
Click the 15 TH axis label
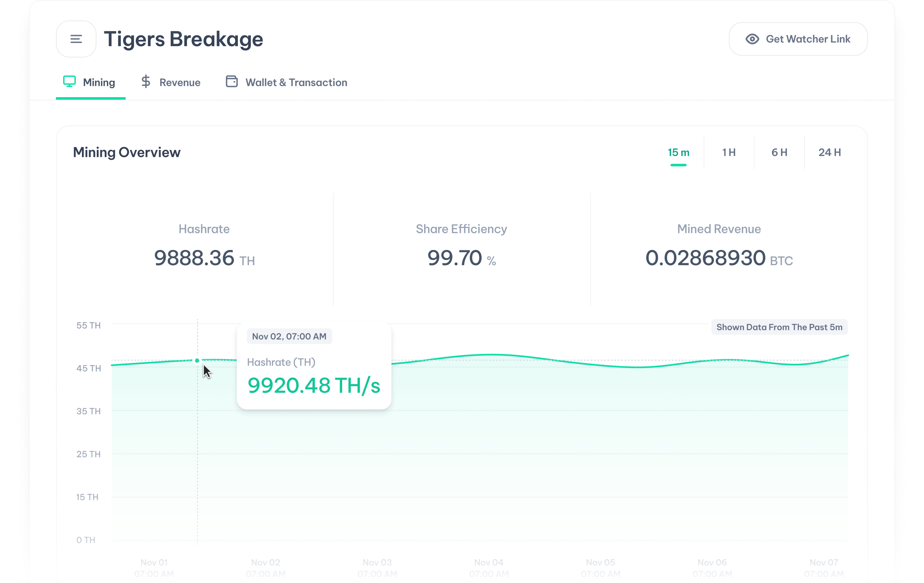pyautogui.click(x=87, y=497)
